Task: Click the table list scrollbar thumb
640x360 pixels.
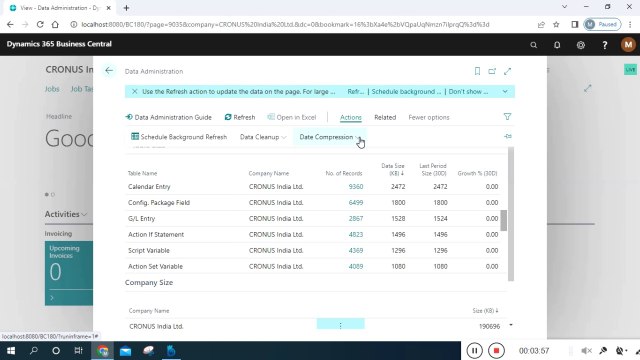Action: click(504, 220)
